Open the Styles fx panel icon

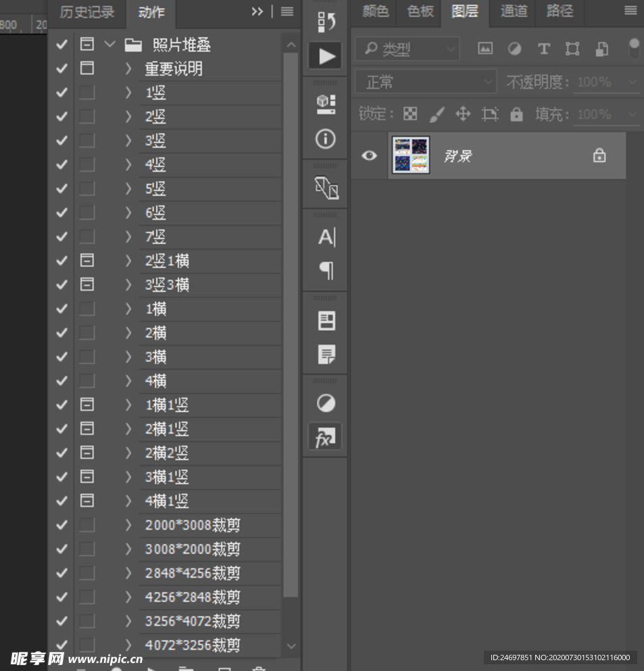(x=324, y=439)
